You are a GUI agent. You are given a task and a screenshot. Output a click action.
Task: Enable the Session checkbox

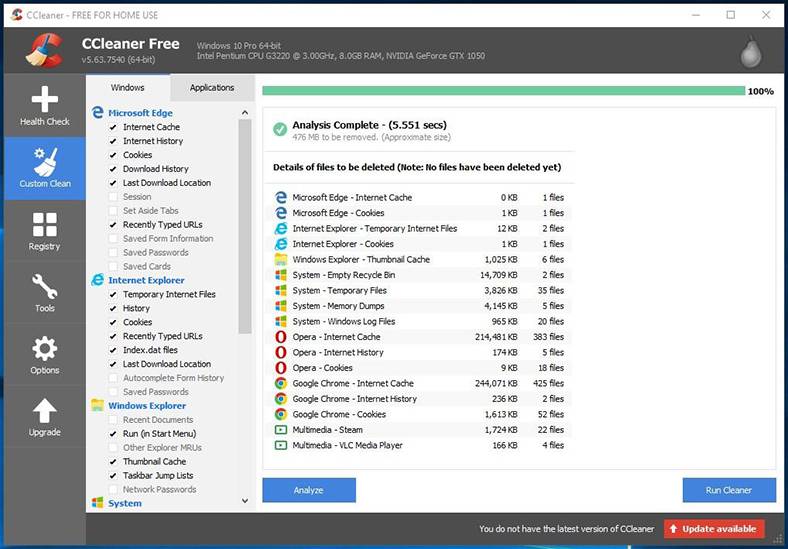(x=113, y=197)
